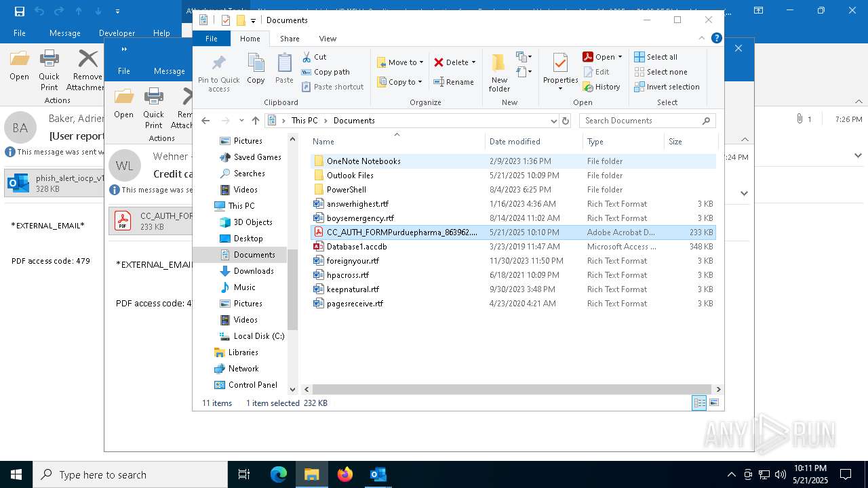
Task: Open Explorer ribbon help icon
Action: click(x=716, y=39)
